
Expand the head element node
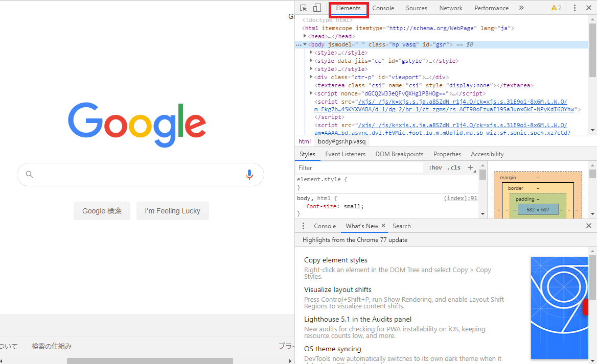[x=305, y=36]
